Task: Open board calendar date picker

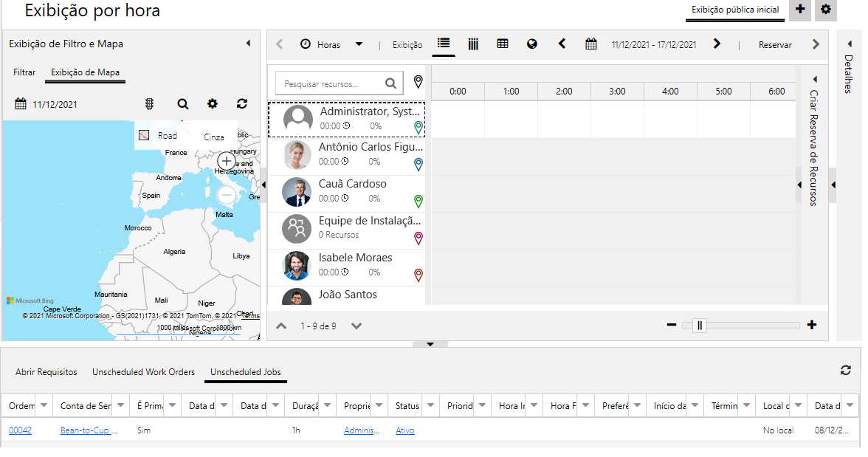Action: tap(591, 44)
